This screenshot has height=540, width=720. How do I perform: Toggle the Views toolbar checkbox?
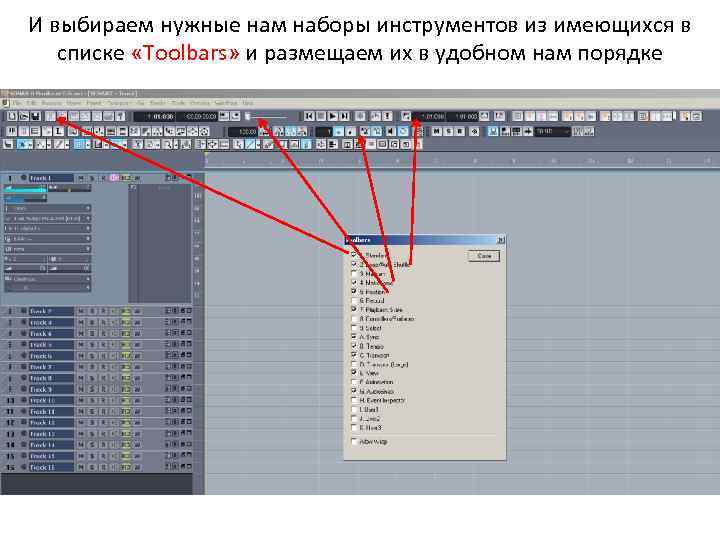click(354, 373)
